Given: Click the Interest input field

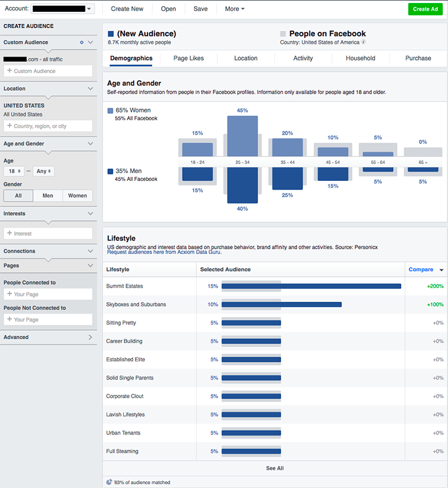Looking at the screenshot, I should [48, 233].
